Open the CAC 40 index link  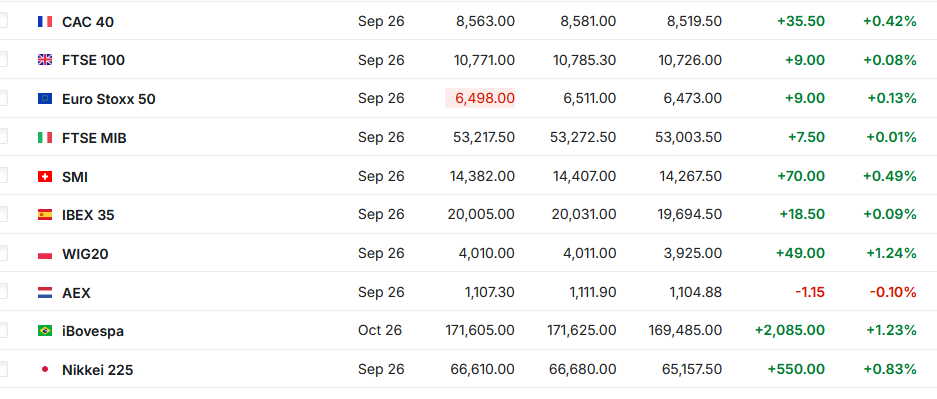88,22
